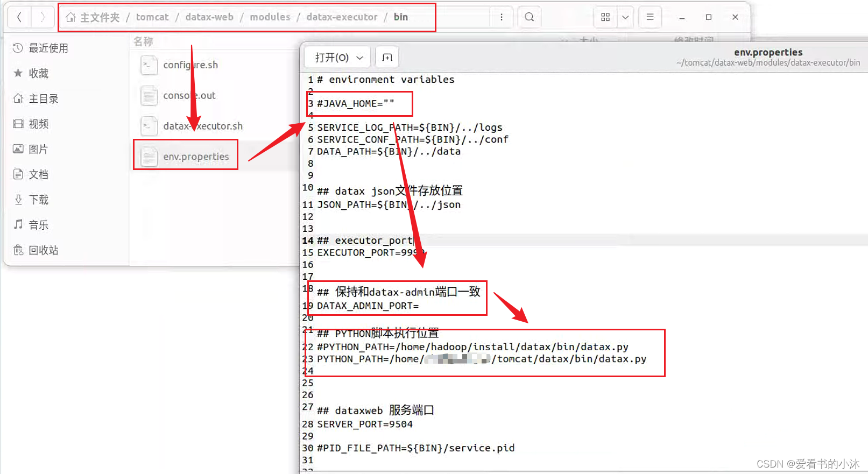Click the 打开(O) open button in editor
Image resolution: width=868 pixels, height=474 pixels.
(x=338, y=58)
